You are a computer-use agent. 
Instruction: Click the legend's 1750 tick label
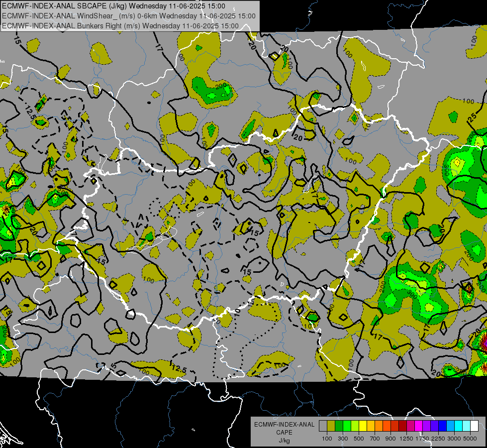[x=422, y=439]
